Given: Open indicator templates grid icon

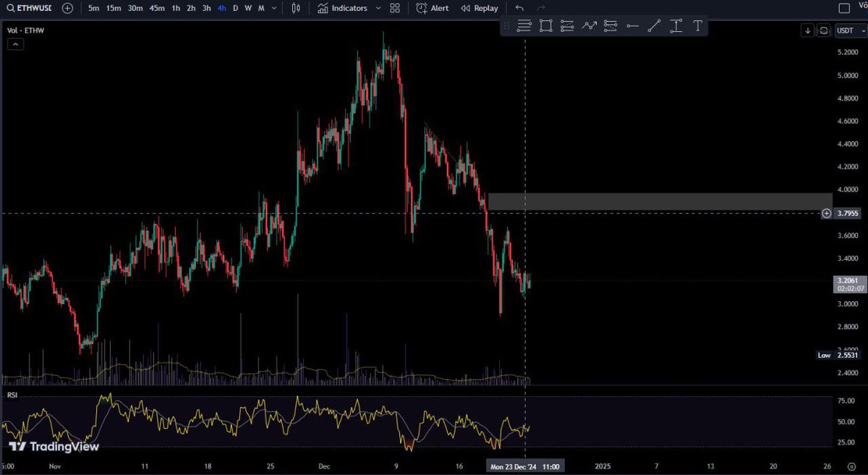Looking at the screenshot, I should coord(395,8).
